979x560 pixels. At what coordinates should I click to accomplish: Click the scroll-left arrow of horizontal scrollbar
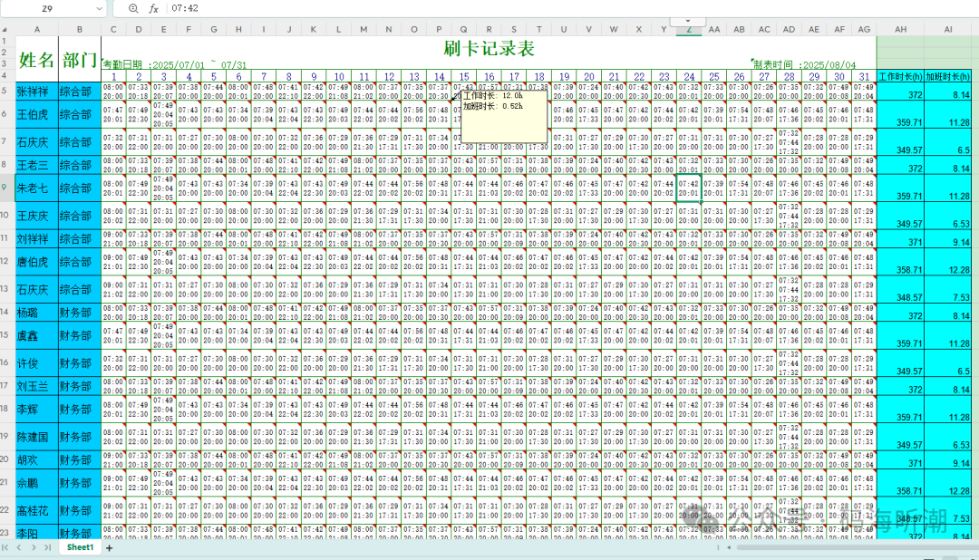pos(729,547)
